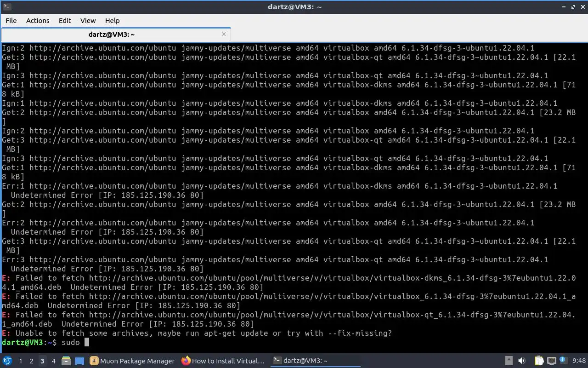Launch the file manager from the panel
Image resolution: width=588 pixels, height=368 pixels.
point(66,361)
